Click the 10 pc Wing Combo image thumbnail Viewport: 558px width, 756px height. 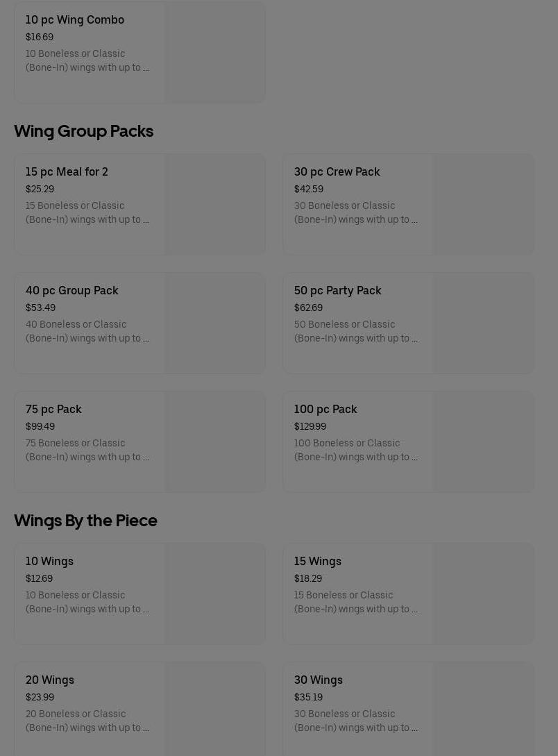pos(214,52)
